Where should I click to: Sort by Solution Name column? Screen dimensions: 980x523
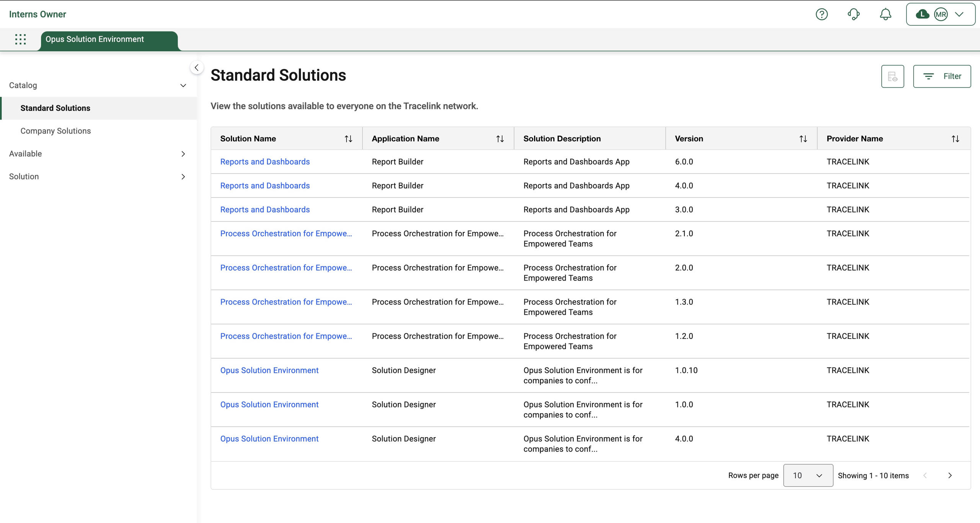click(x=348, y=139)
